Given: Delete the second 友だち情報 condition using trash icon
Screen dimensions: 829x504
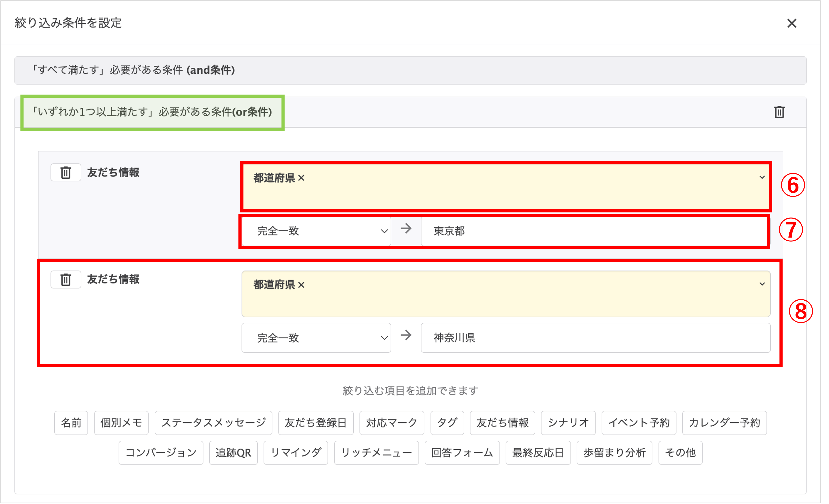Looking at the screenshot, I should pos(66,279).
